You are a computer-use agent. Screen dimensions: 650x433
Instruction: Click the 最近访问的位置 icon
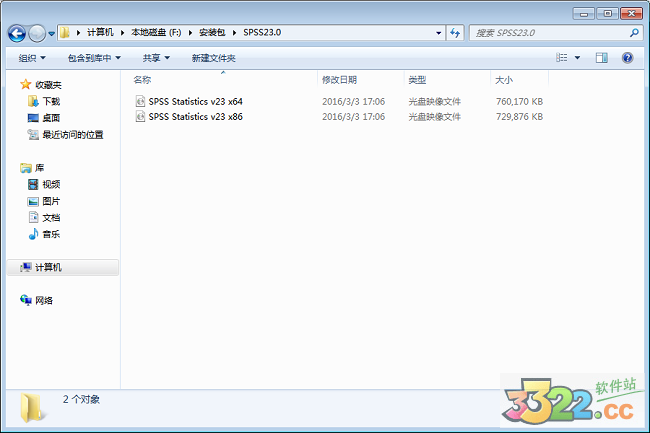click(x=33, y=134)
